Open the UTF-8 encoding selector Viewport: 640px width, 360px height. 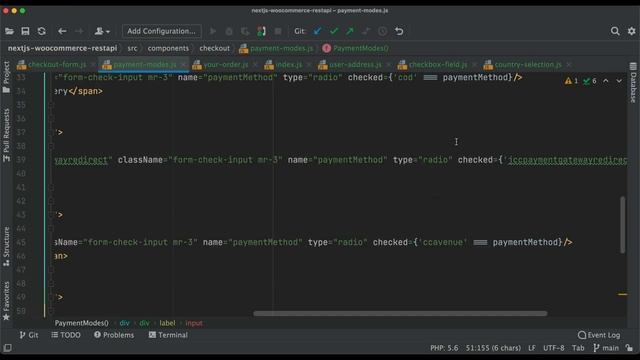click(554, 348)
